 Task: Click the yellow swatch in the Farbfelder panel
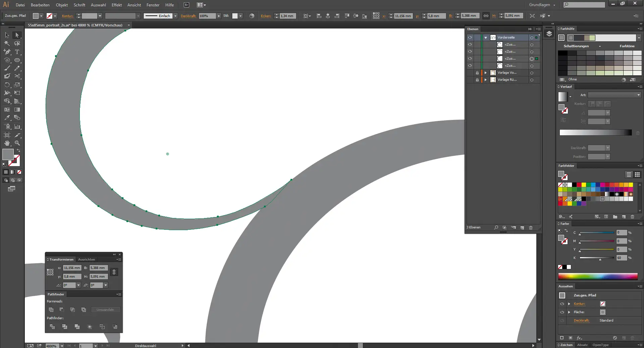[x=584, y=185]
